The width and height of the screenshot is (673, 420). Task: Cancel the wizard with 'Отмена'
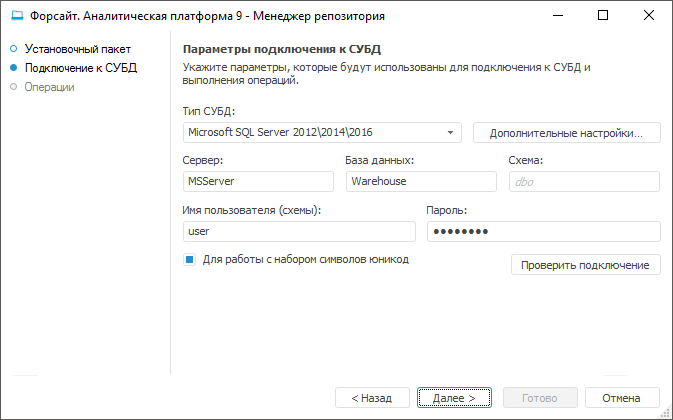[x=622, y=397]
